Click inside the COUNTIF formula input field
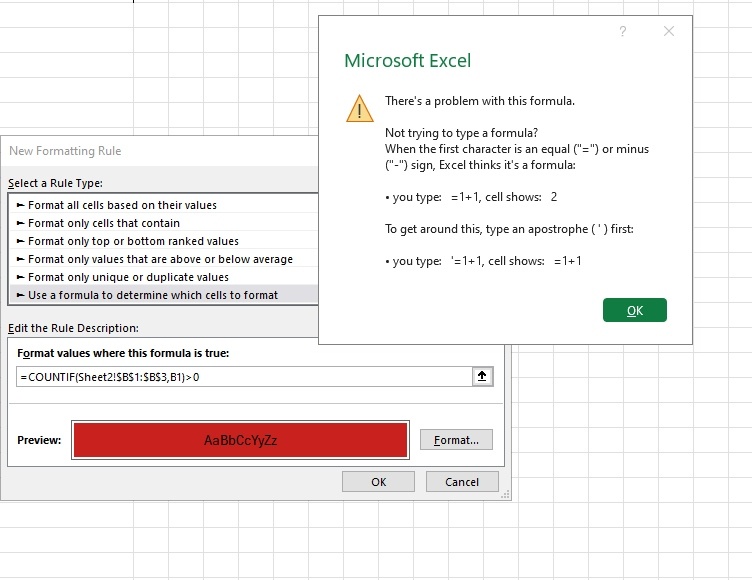Image resolution: width=752 pixels, height=580 pixels. point(244,377)
